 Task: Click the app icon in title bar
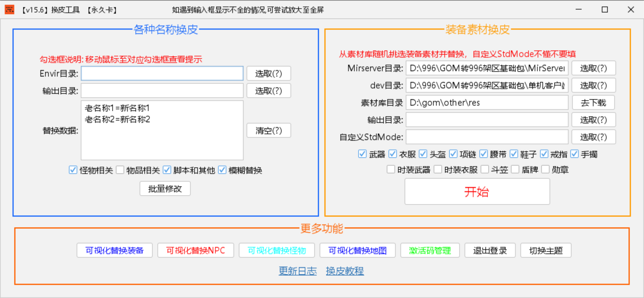pos(9,9)
